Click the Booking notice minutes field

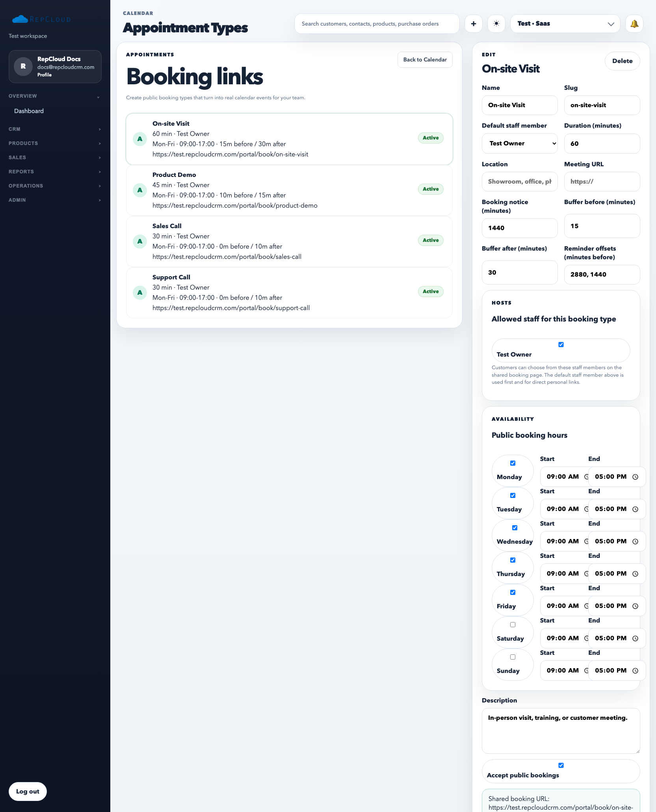coord(520,228)
